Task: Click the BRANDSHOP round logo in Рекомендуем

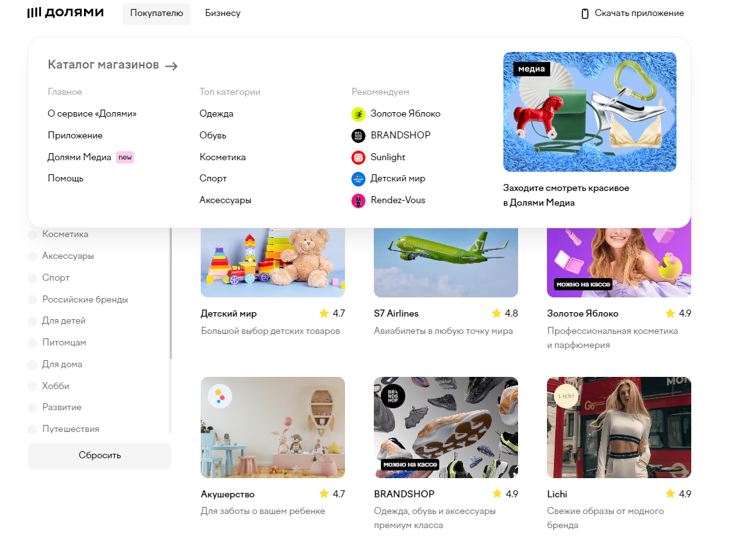Action: [358, 136]
